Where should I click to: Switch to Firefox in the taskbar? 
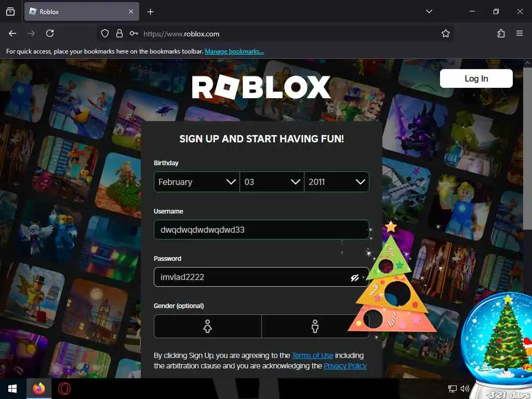pyautogui.click(x=39, y=389)
